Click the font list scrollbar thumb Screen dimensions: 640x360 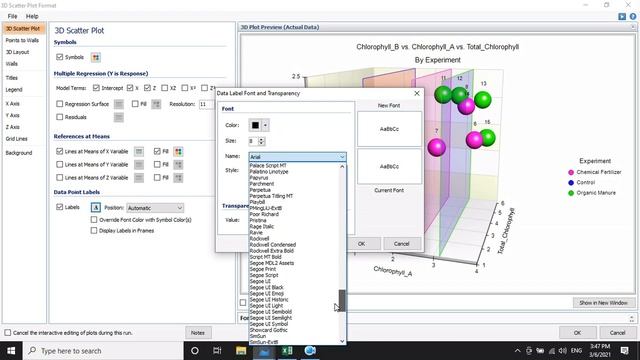click(342, 301)
